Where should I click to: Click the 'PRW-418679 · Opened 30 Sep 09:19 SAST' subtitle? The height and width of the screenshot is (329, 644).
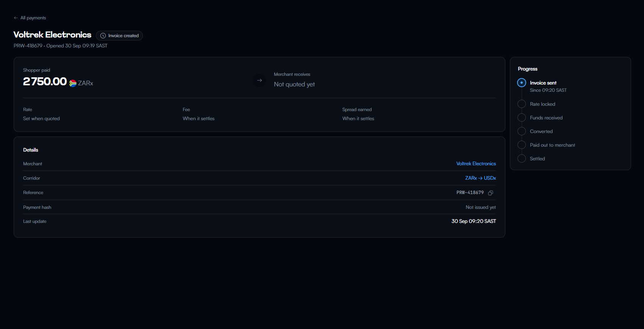[61, 46]
